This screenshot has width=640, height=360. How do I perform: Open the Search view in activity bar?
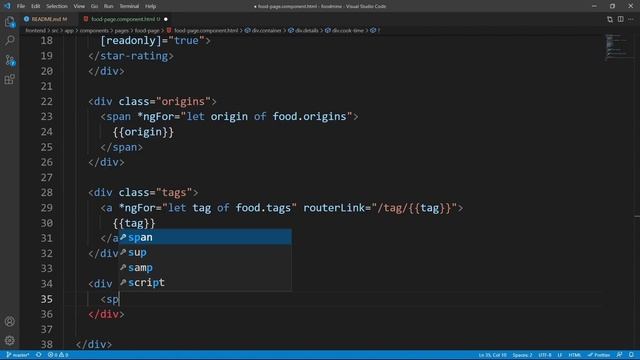coord(9,40)
